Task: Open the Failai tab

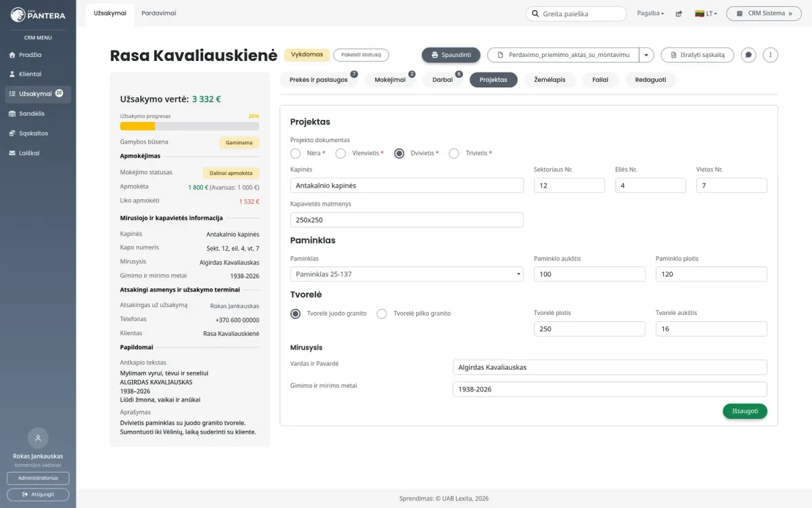Action: [600, 80]
